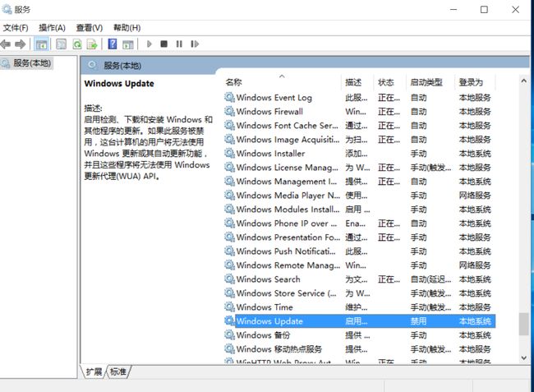Click gear icon of Windows Update row
Screen dimensions: 534x392
[x=229, y=321]
